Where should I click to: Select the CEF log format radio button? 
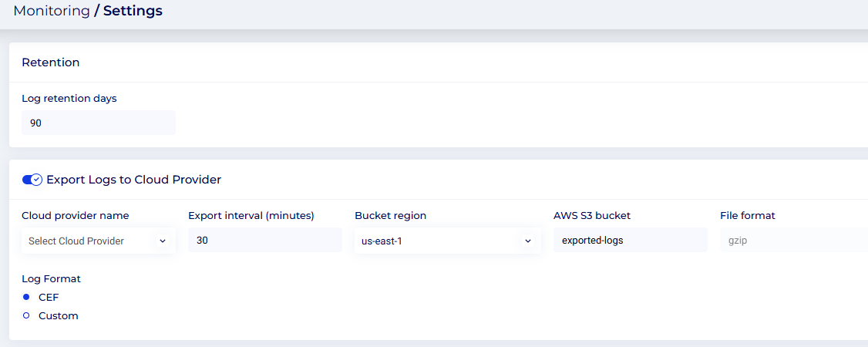pos(26,297)
